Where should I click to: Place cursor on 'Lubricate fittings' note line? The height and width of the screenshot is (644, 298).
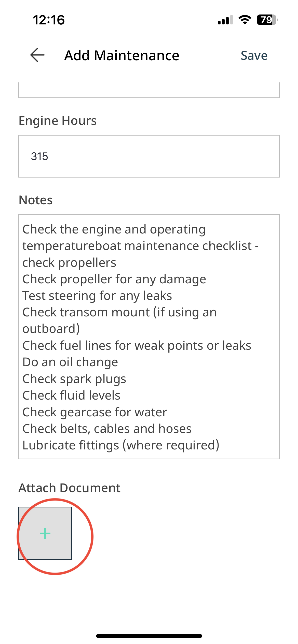click(x=121, y=445)
